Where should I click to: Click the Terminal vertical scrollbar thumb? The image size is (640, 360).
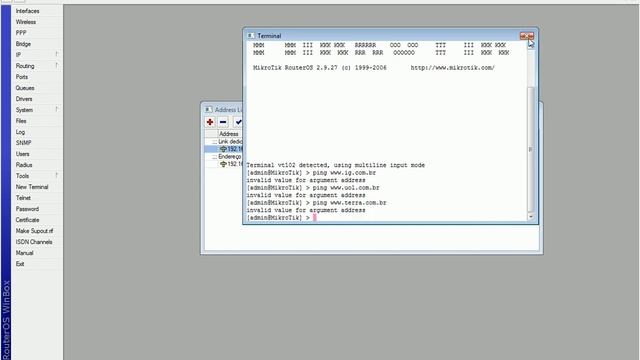[x=531, y=149]
